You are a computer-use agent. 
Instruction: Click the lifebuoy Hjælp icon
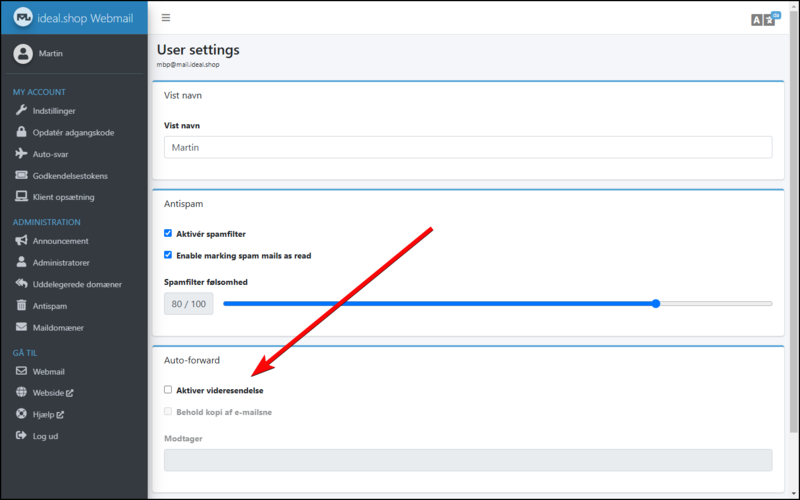pos(21,414)
